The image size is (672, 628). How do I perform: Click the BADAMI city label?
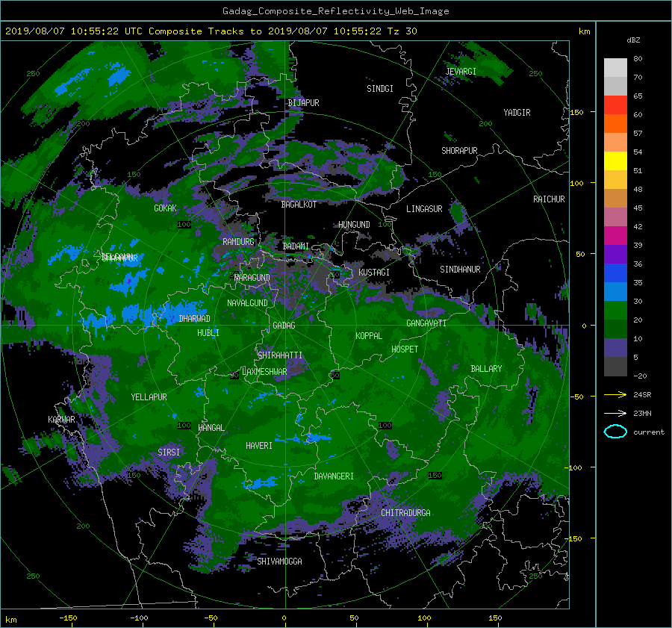click(296, 246)
